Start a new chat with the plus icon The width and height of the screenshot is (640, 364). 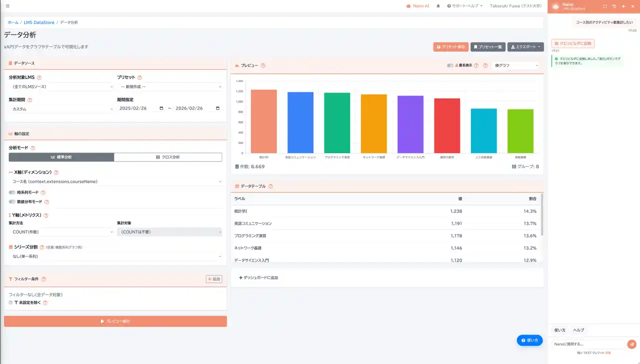pyautogui.click(x=623, y=6)
